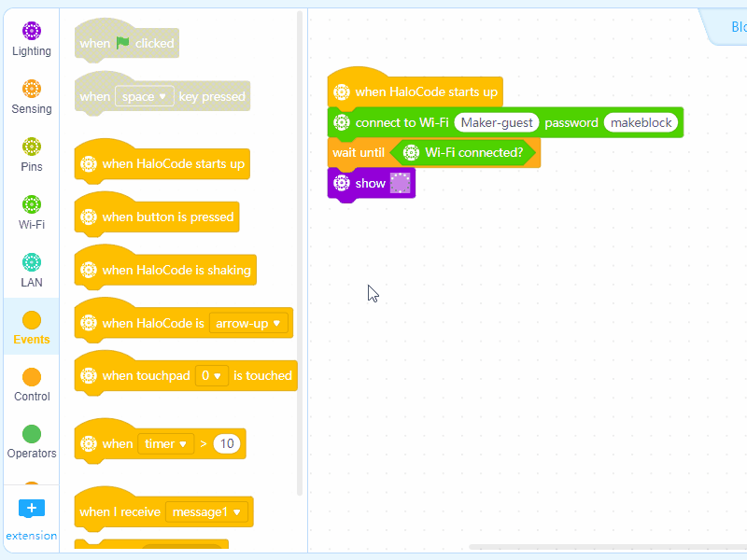Open the Control block category
Screen dimensions: 747x560
(x=32, y=385)
